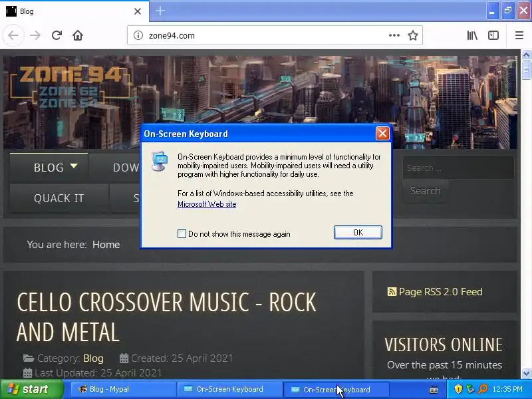The width and height of the screenshot is (532, 399).
Task: Open the page actions three-dot menu
Action: [394, 35]
